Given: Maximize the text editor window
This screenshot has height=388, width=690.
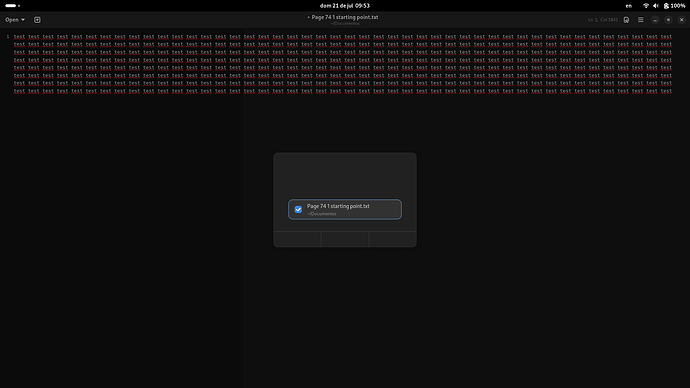Looking at the screenshot, I should tap(668, 20).
